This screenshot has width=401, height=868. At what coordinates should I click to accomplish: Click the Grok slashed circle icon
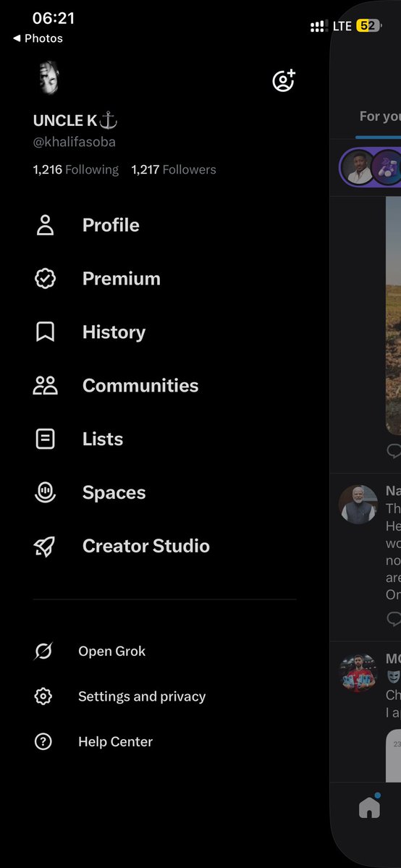43,652
